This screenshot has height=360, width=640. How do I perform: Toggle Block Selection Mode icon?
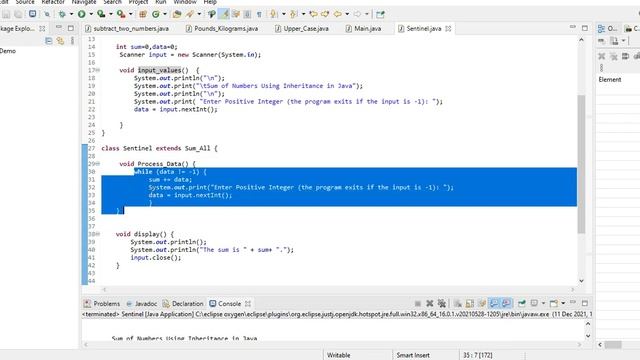tap(247, 14)
